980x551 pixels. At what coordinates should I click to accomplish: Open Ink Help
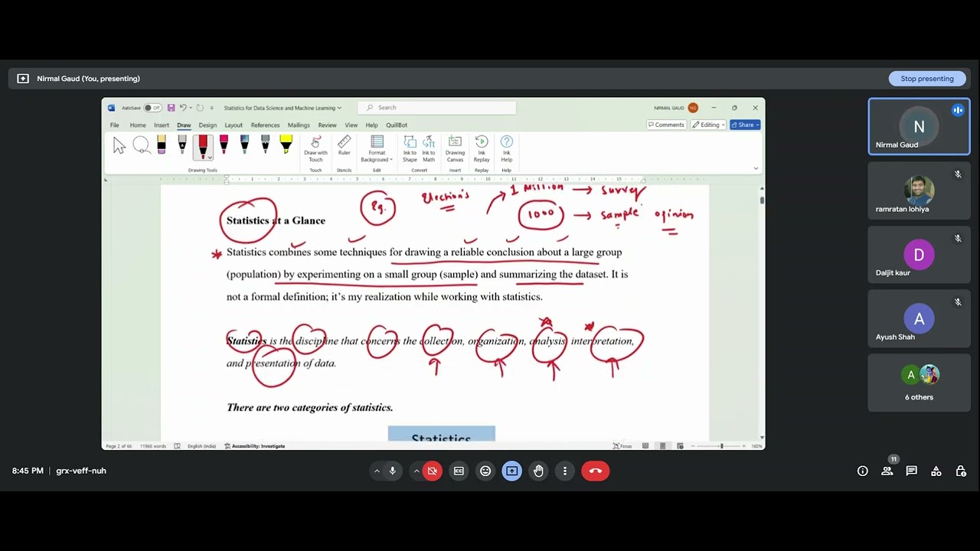[506, 148]
